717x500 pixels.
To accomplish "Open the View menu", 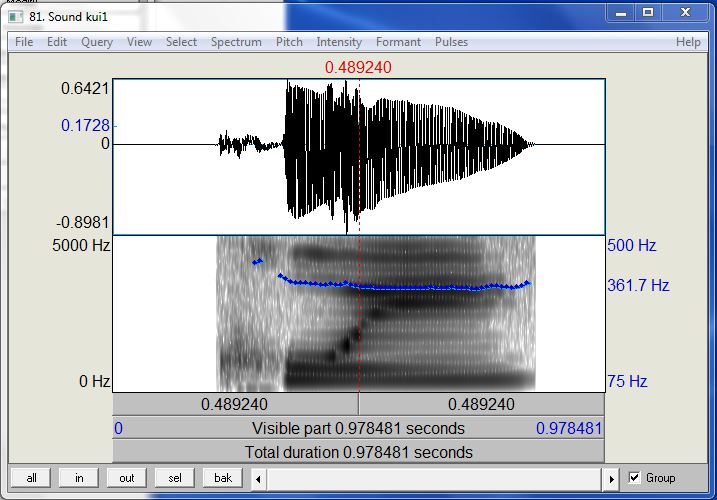I will 139,42.
